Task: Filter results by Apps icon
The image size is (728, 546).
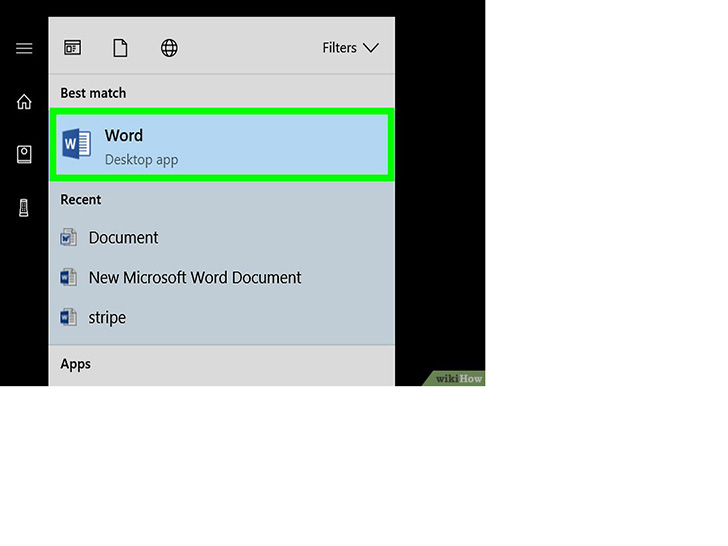Action: click(72, 48)
